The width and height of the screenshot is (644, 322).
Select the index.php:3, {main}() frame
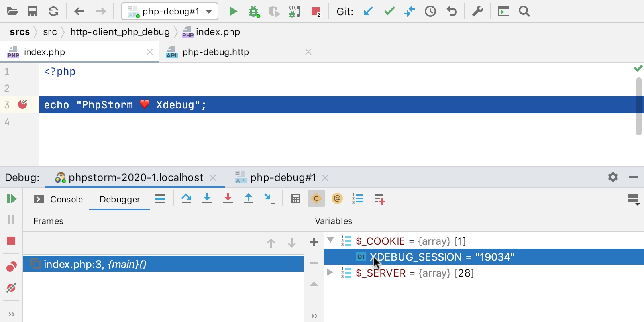pos(163,264)
